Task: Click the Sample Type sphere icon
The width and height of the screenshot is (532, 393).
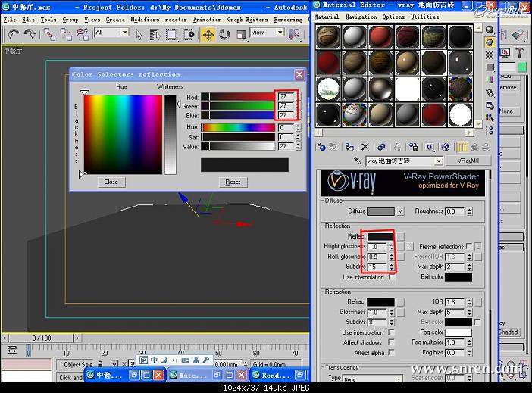Action: pos(490,29)
